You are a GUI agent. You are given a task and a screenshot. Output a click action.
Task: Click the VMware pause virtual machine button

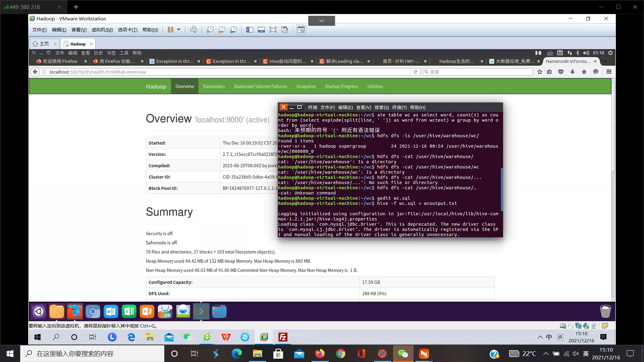point(170,30)
